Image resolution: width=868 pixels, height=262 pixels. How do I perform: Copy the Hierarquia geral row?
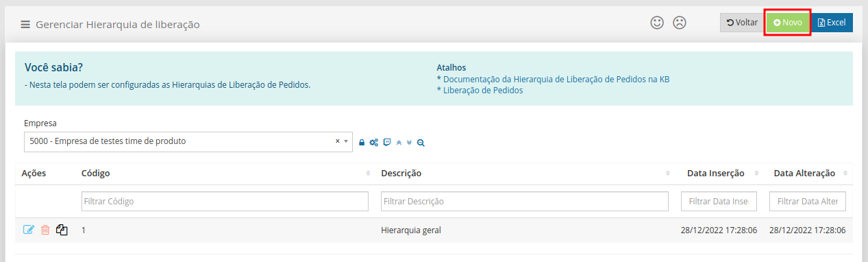pyautogui.click(x=62, y=230)
